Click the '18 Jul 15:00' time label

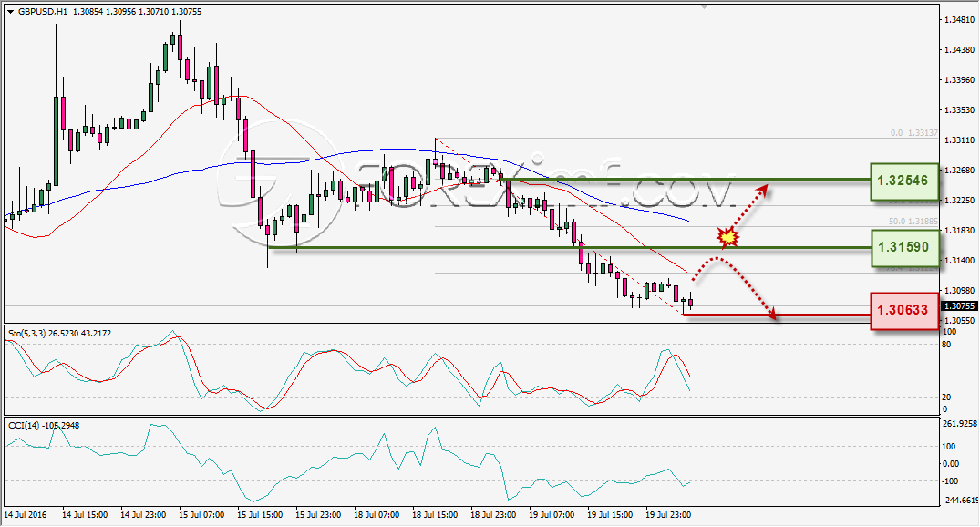click(435, 515)
